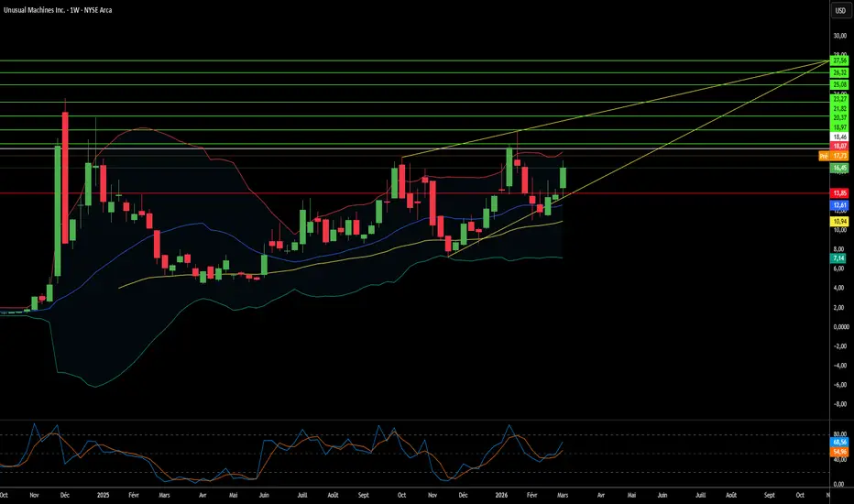Screen dimensions: 854x504
Task: Select the yellow 10,94 moving average label
Action: 839,221
